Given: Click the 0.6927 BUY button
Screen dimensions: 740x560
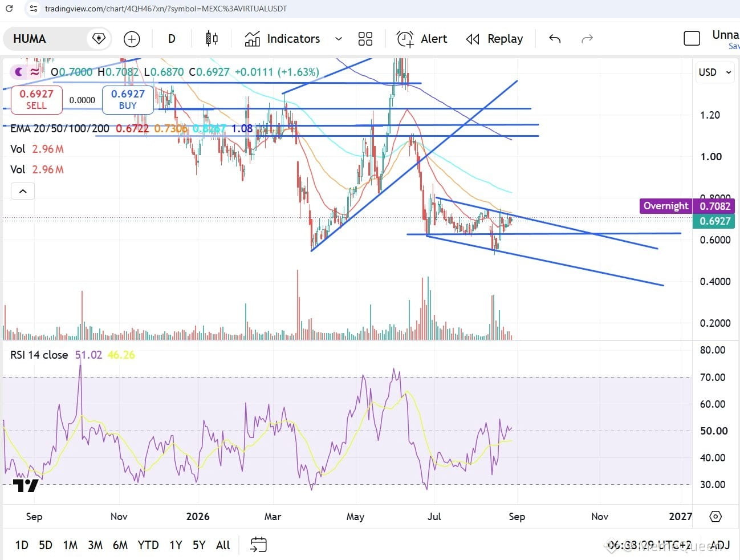Looking at the screenshot, I should (x=128, y=99).
